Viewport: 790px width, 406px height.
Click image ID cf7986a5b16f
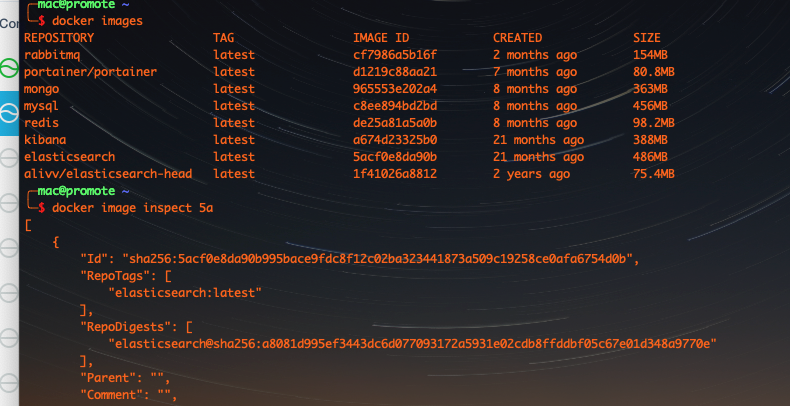[x=395, y=55]
